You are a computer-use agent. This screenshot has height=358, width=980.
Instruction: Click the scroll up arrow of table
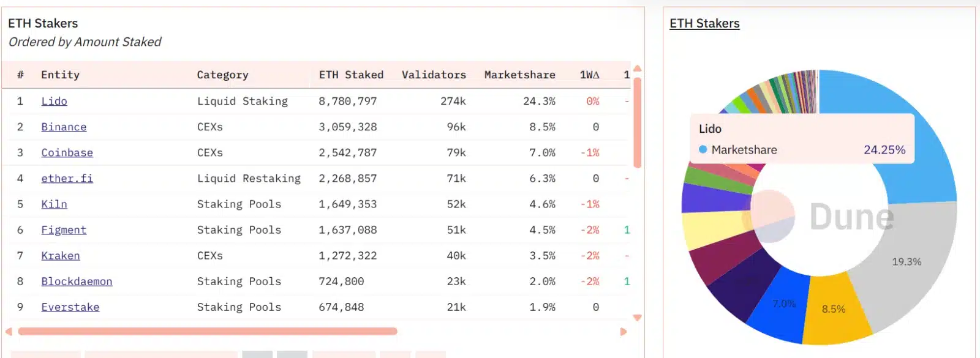pyautogui.click(x=637, y=69)
